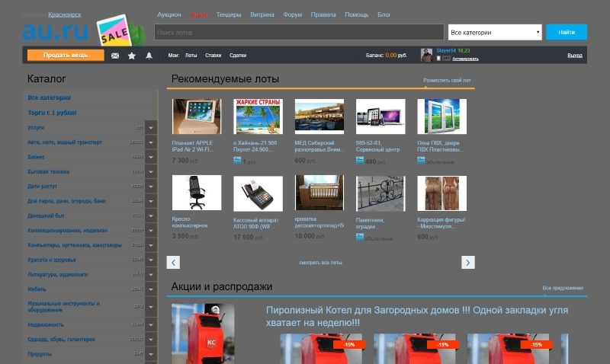This screenshot has width=610, height=364.
Task: Click the ad icon under Памятники, оградки lot
Action: (x=359, y=237)
